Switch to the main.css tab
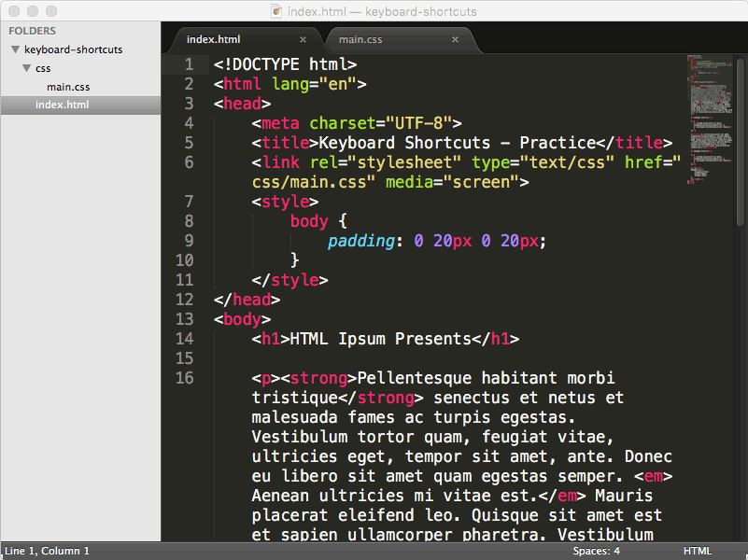The image size is (748, 560). click(360, 39)
